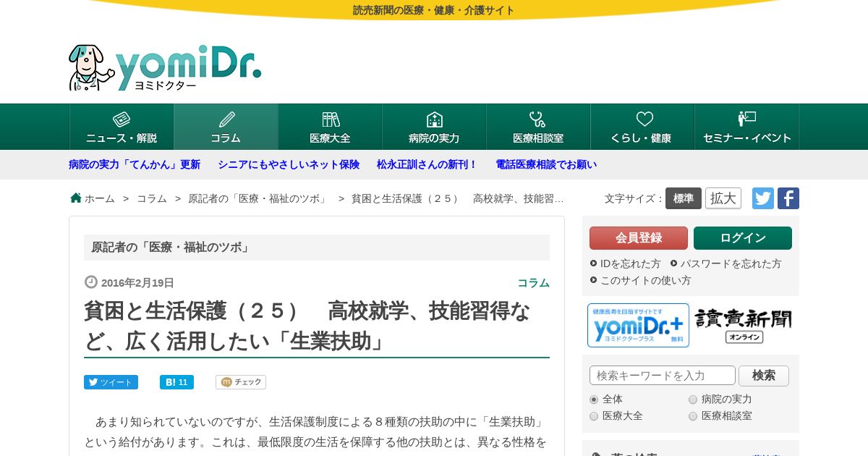Select the 医療相談室 search scope radio
Screen dimensions: 868x456
693,416
